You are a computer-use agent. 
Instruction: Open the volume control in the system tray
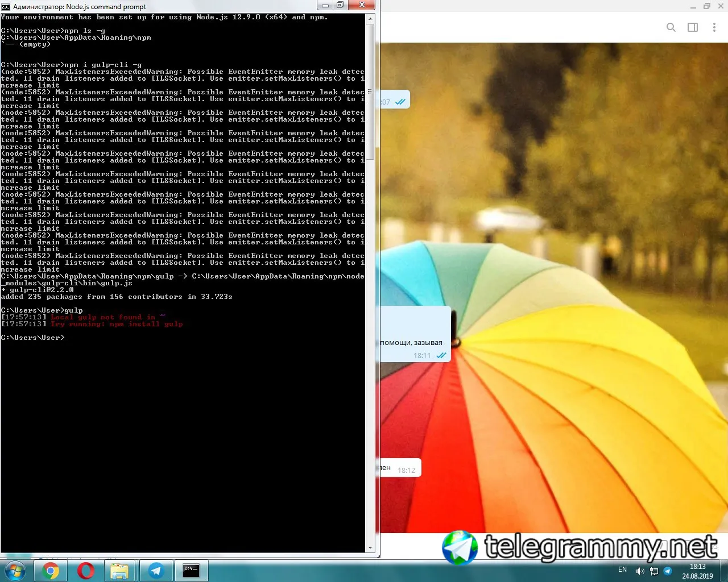640,571
